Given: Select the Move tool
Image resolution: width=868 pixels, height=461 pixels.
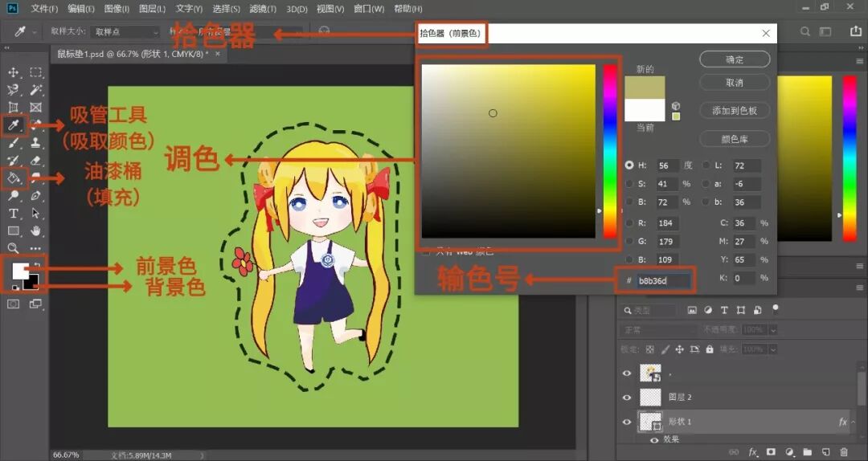Looking at the screenshot, I should tap(14, 72).
